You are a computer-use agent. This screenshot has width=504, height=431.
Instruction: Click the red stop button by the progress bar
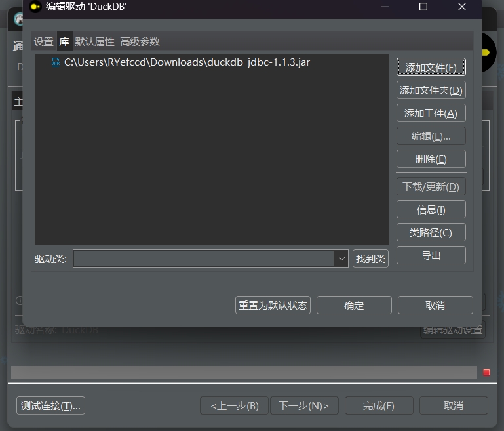486,372
